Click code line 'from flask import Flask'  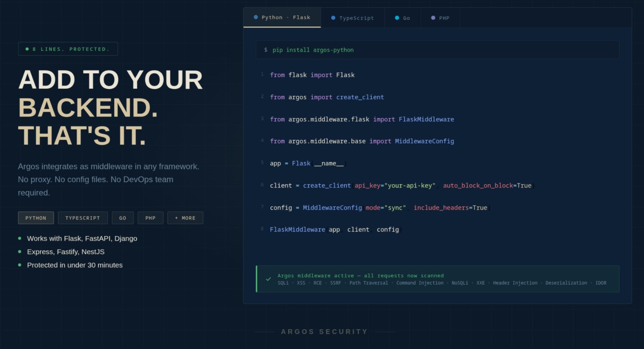click(x=312, y=75)
